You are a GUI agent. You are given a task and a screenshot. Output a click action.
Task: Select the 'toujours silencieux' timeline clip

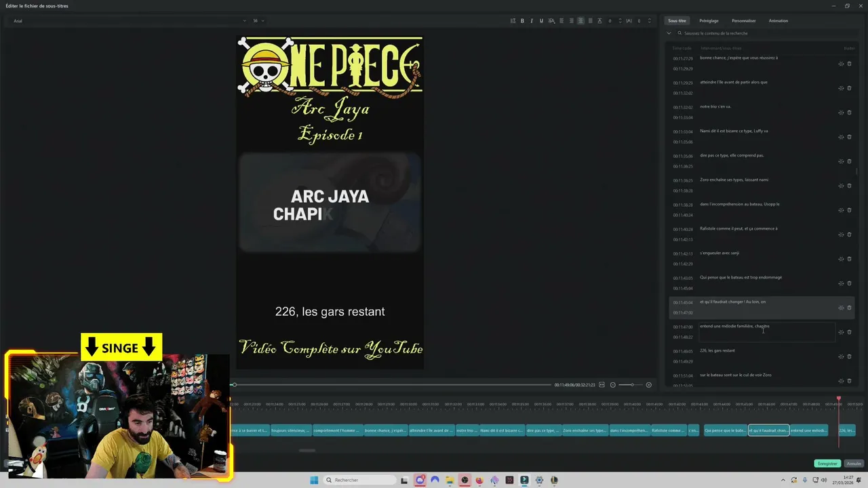tap(290, 430)
